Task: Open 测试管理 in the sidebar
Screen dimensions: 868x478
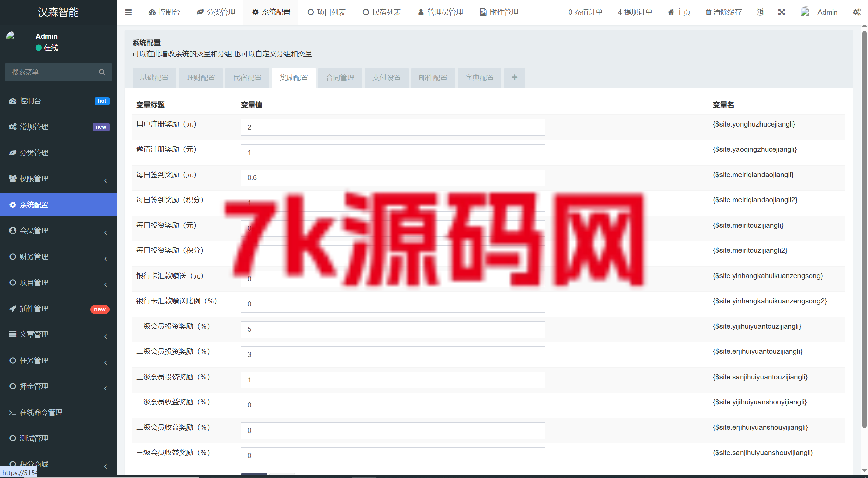Action: (x=58, y=438)
